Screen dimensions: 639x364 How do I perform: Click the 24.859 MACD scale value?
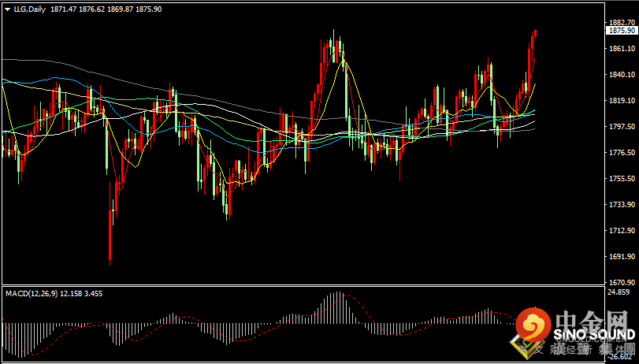click(619, 292)
